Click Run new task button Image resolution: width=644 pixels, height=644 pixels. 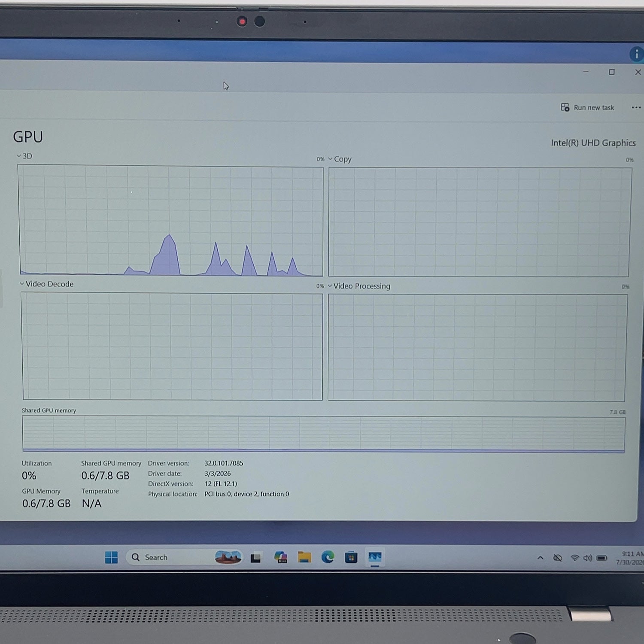point(587,107)
